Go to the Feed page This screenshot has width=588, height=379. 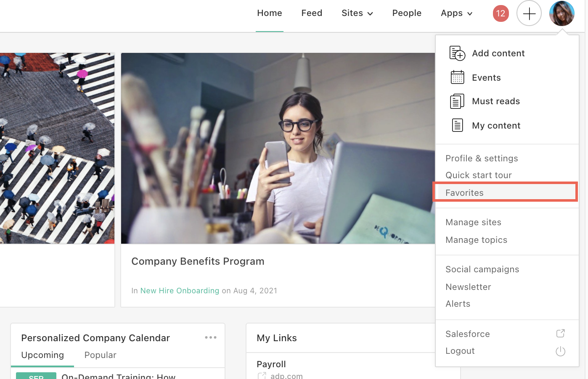[312, 13]
